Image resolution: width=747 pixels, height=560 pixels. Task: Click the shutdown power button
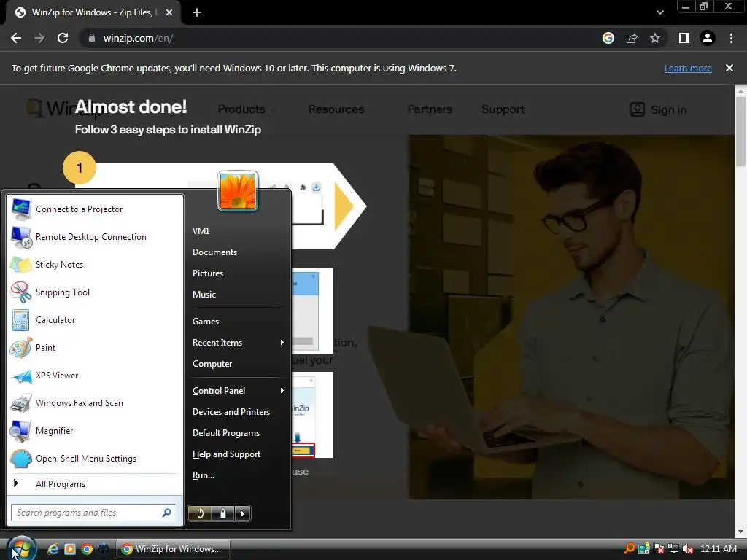(200, 513)
